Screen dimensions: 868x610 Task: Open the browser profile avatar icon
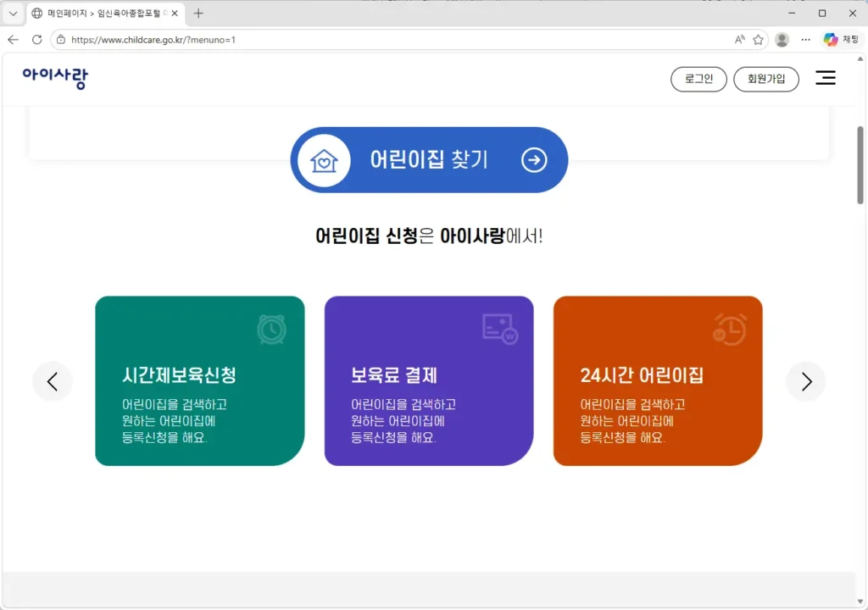(782, 40)
